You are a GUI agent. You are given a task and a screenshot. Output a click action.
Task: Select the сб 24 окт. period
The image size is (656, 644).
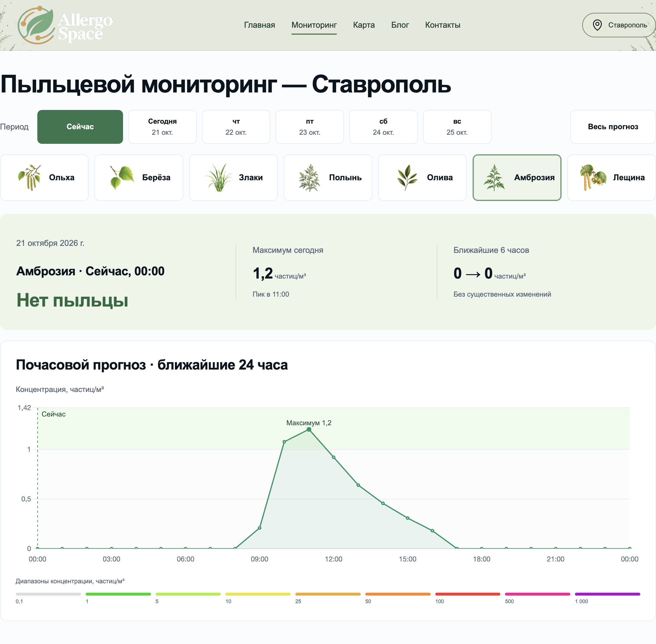coord(383,127)
